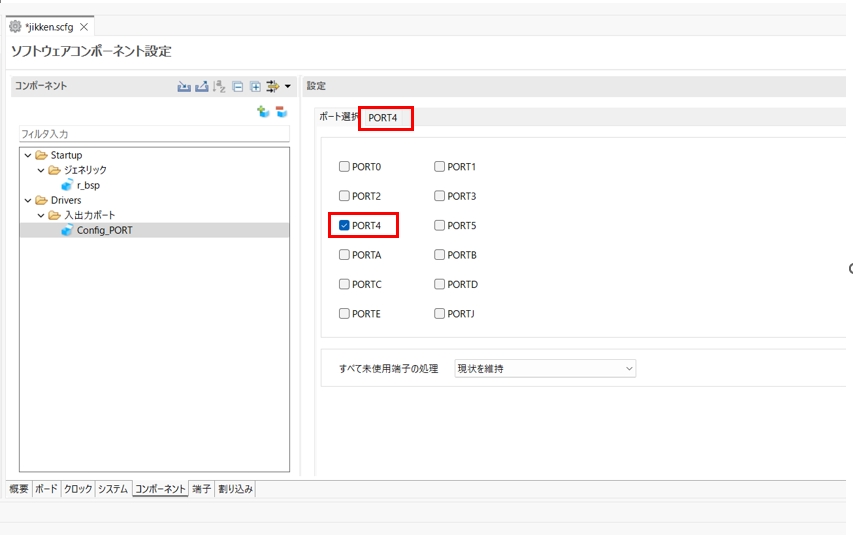
Task: Click the yellow arrow view-mode icon
Action: pyautogui.click(x=272, y=87)
